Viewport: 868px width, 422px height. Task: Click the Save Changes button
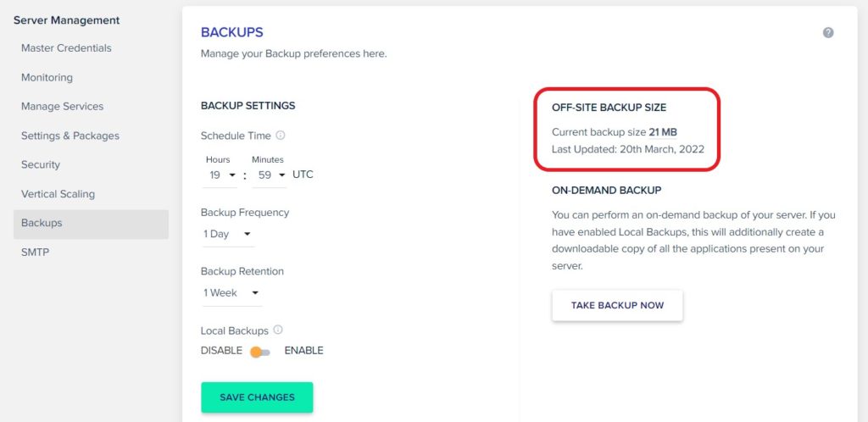click(x=257, y=397)
